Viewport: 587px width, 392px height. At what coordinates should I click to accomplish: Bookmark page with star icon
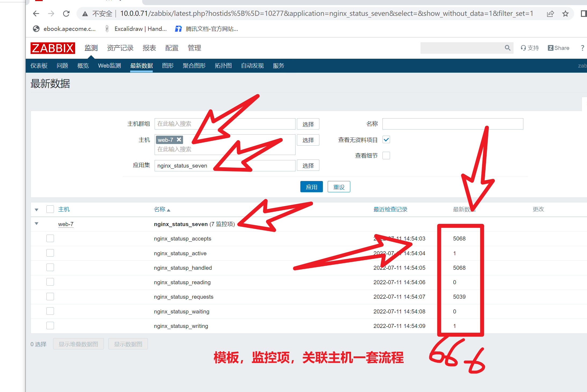tap(565, 14)
